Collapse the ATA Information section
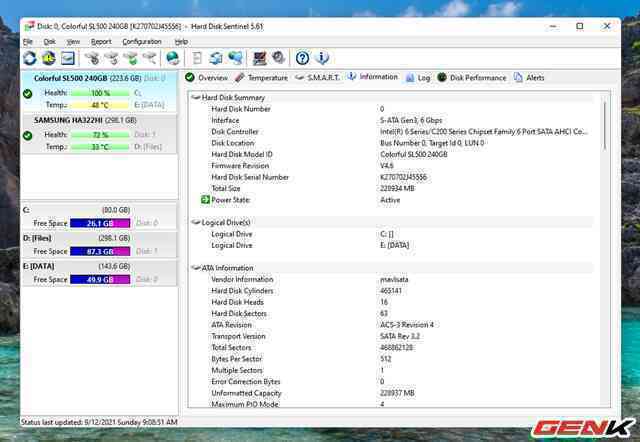640x442 pixels. click(x=196, y=268)
